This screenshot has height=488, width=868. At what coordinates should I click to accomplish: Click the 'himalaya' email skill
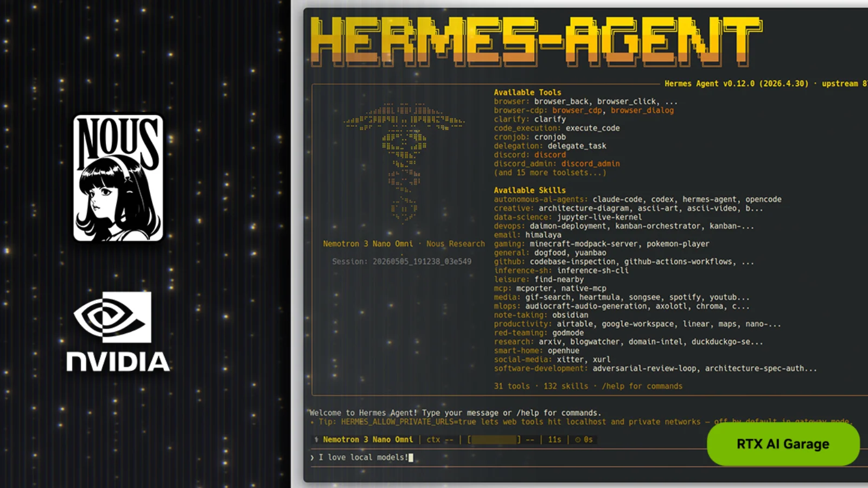543,235
